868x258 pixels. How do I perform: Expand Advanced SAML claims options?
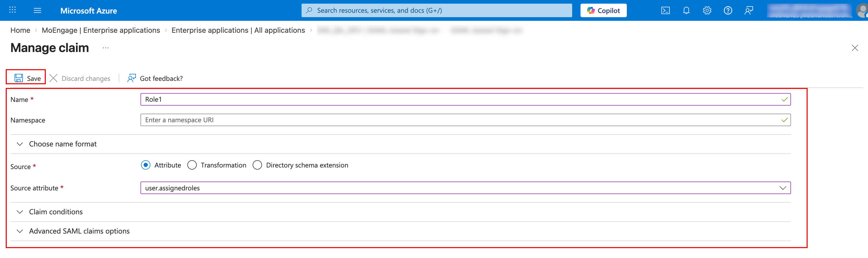pyautogui.click(x=79, y=231)
